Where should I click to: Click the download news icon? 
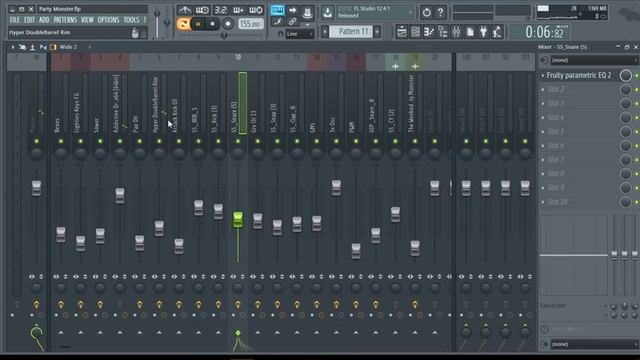pyautogui.click(x=327, y=13)
